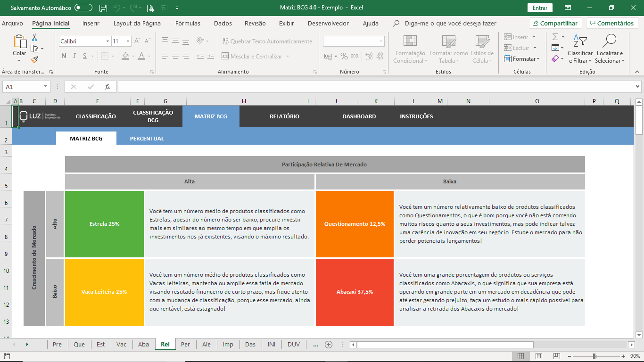Click the zoom slider in status bar
644x362 pixels.
594,356
